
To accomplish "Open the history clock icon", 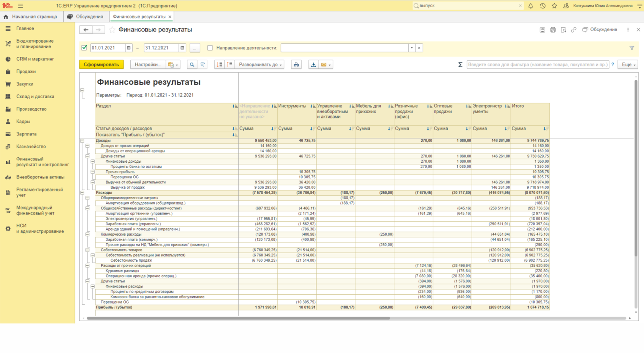I will (x=542, y=6).
